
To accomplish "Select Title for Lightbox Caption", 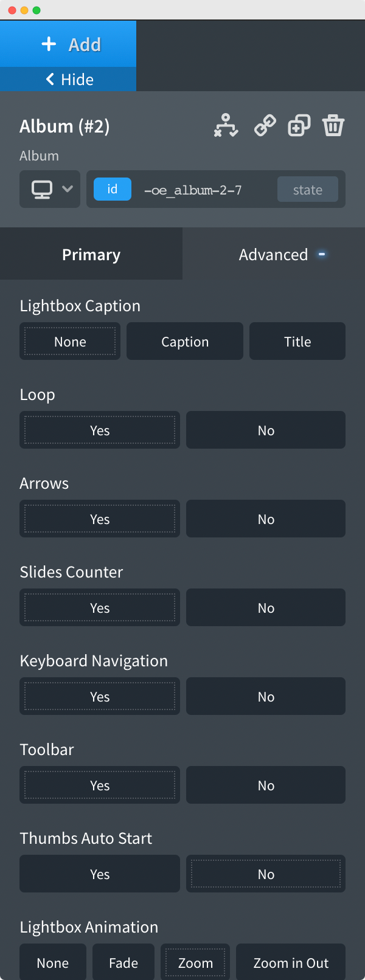I will tap(297, 342).
